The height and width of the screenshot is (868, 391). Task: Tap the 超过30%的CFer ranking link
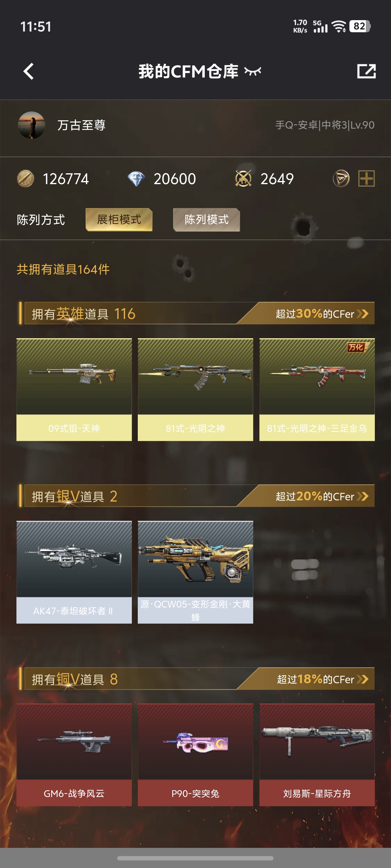click(x=315, y=314)
